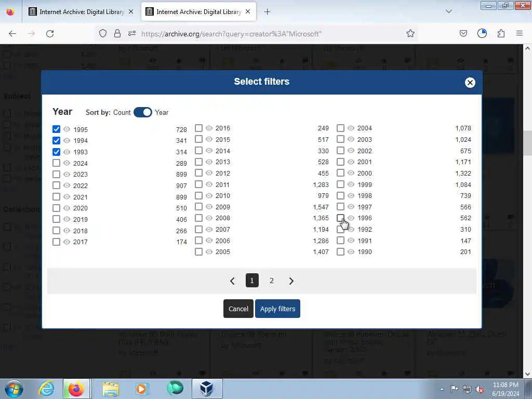Reload the page with the refresh icon
The width and height of the screenshot is (532, 399).
tap(50, 34)
